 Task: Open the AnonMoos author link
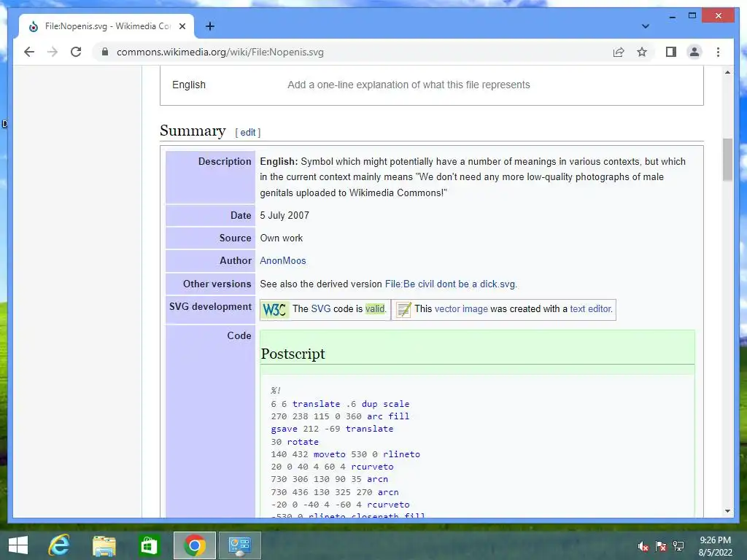pos(282,261)
